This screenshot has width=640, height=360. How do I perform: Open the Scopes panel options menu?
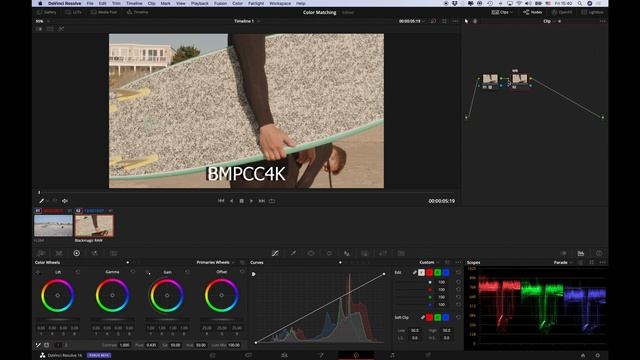pos(603,262)
